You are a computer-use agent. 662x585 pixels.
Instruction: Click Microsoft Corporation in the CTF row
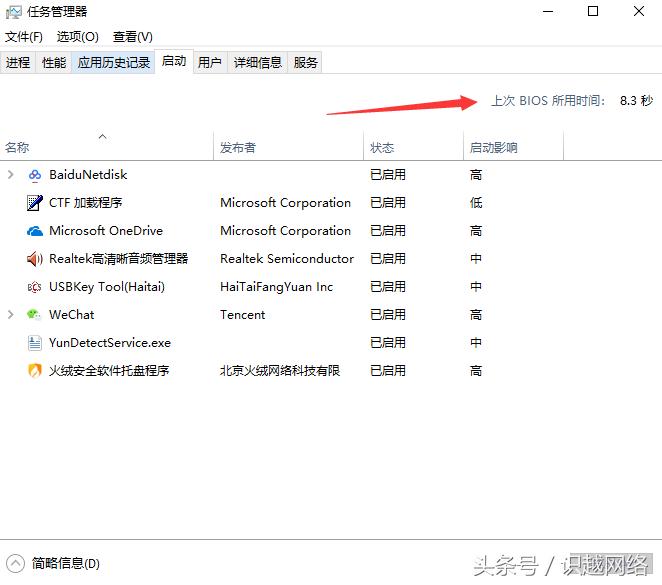pos(285,203)
